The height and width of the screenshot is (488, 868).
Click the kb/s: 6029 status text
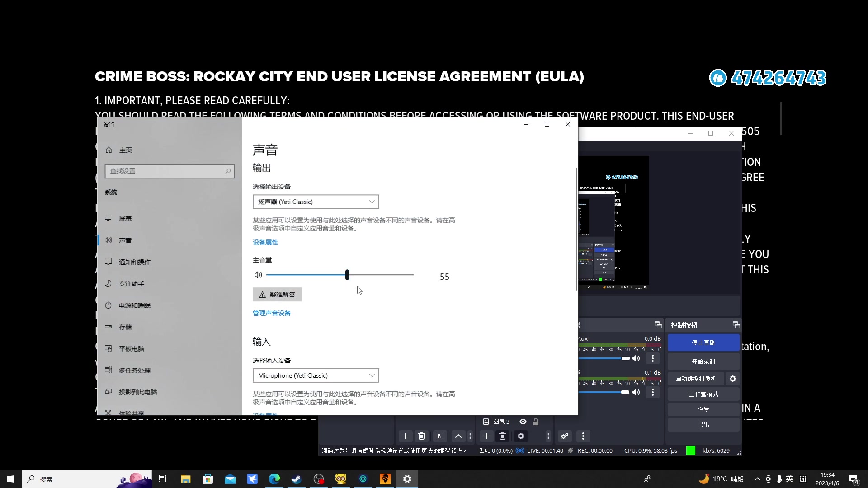click(716, 450)
